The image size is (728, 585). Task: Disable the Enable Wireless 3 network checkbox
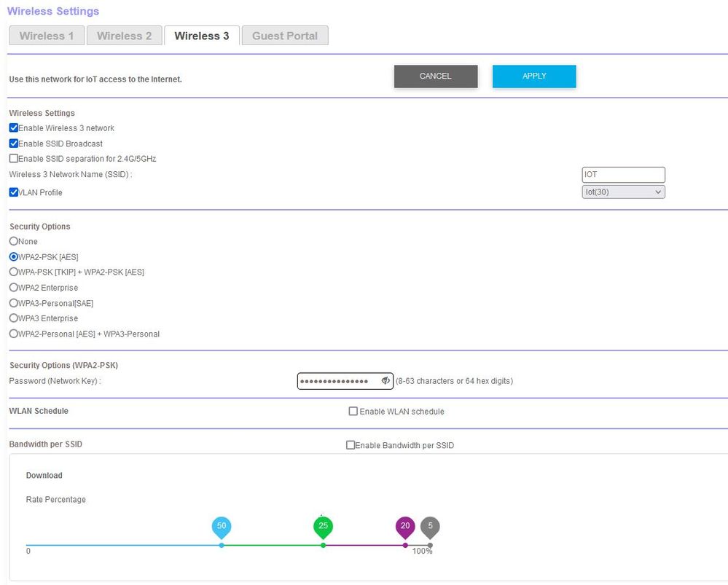[12, 127]
